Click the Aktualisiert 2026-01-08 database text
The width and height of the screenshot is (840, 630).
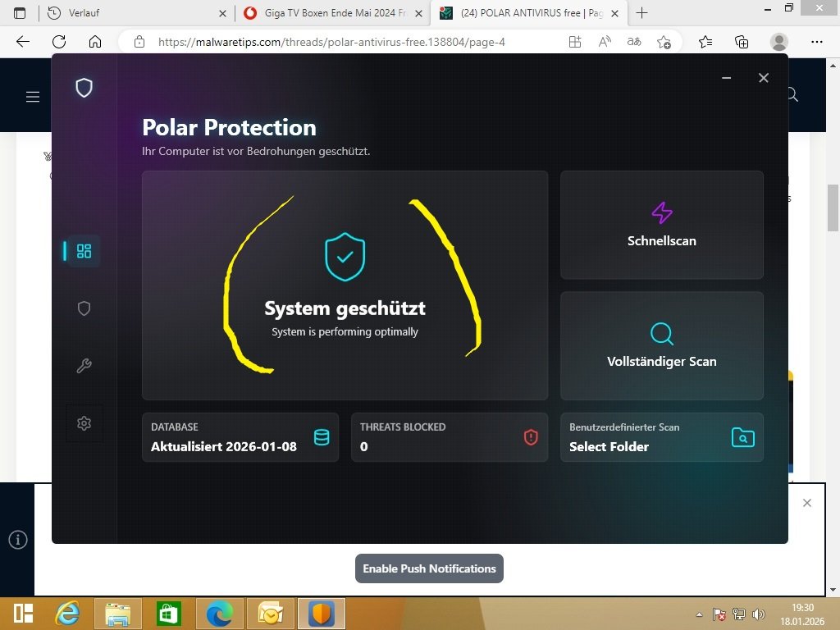click(x=223, y=447)
